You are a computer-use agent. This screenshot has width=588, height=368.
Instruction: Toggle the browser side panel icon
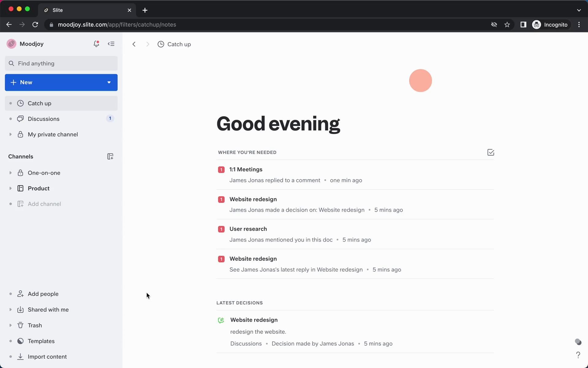(523, 25)
